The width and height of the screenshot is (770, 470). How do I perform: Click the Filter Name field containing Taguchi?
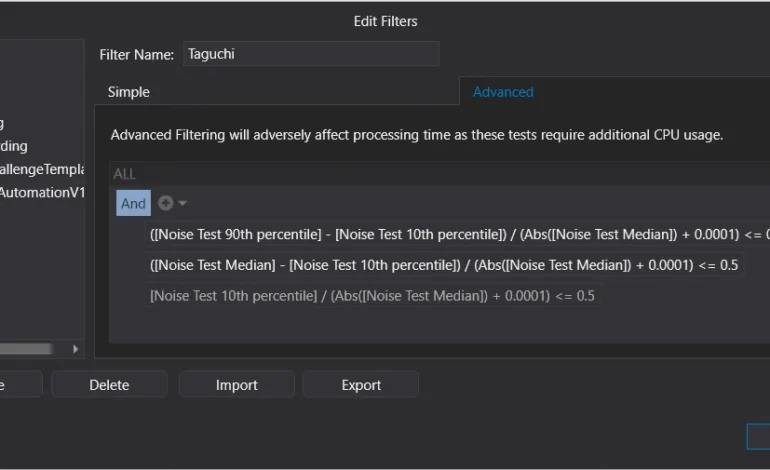(x=310, y=54)
